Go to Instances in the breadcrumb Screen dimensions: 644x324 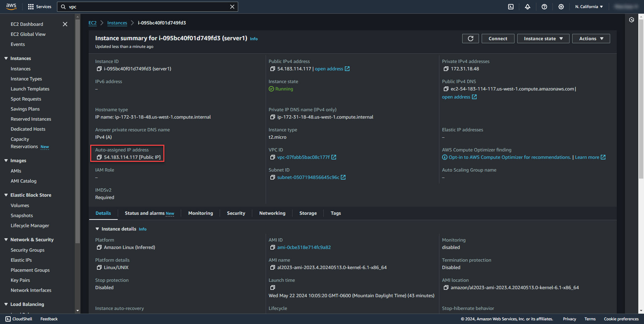tap(117, 23)
